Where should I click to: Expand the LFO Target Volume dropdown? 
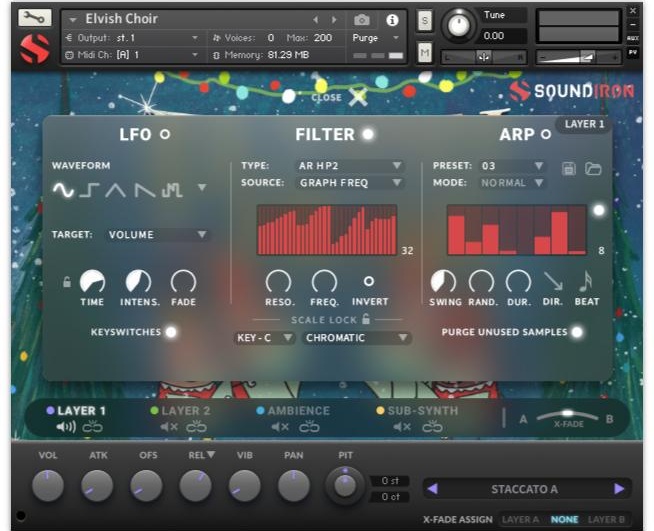click(x=158, y=235)
